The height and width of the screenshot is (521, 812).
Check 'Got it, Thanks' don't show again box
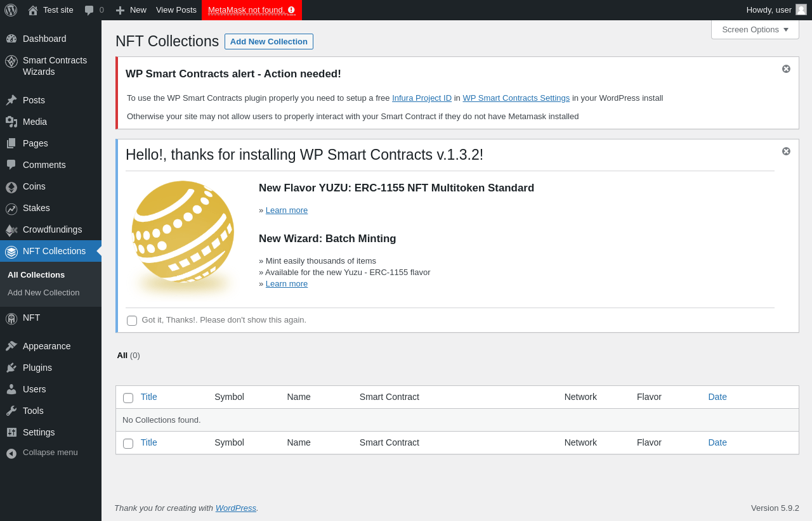click(x=132, y=321)
